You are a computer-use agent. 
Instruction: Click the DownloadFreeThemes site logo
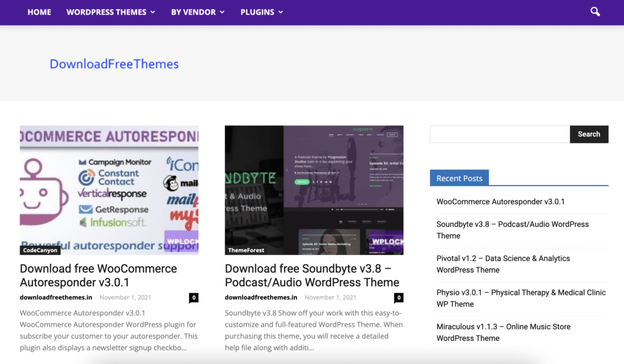coord(114,64)
